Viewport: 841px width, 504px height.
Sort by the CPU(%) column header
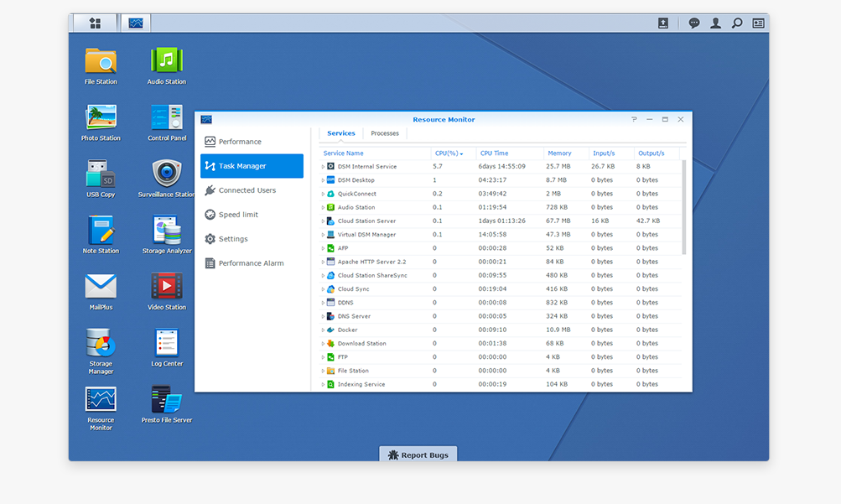449,153
